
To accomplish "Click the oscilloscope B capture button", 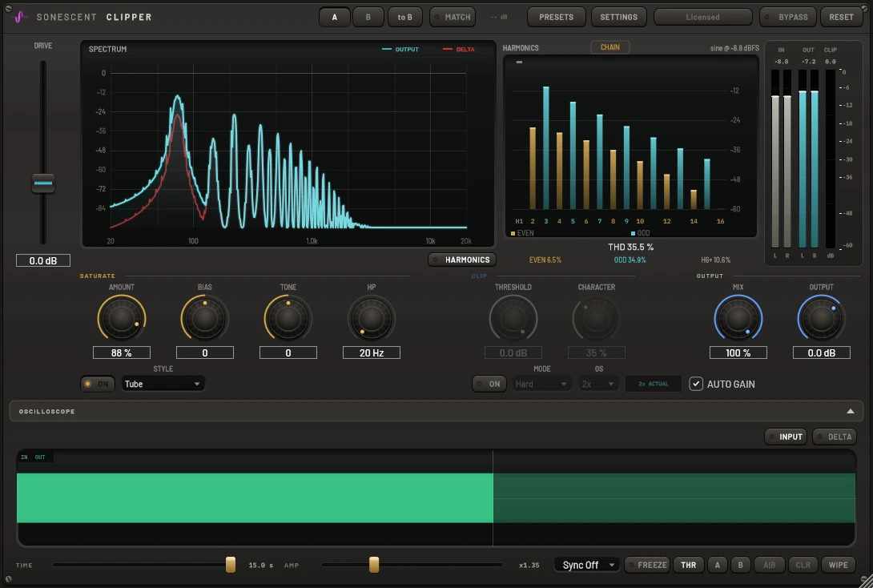I will [740, 565].
